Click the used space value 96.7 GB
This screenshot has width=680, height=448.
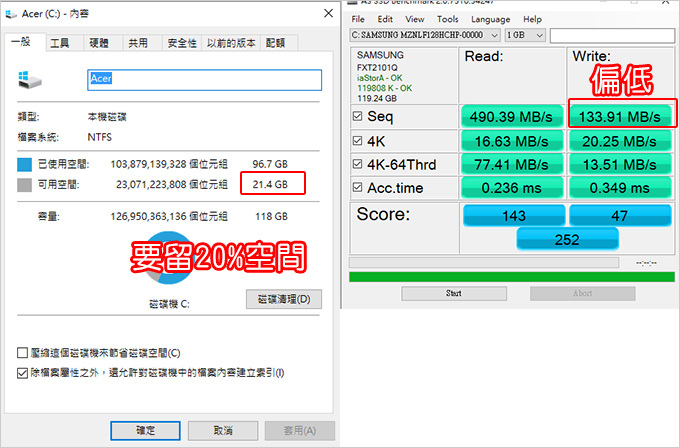click(270, 164)
